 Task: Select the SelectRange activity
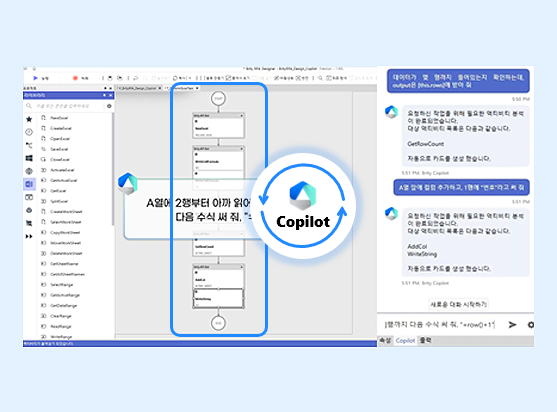tap(61, 284)
